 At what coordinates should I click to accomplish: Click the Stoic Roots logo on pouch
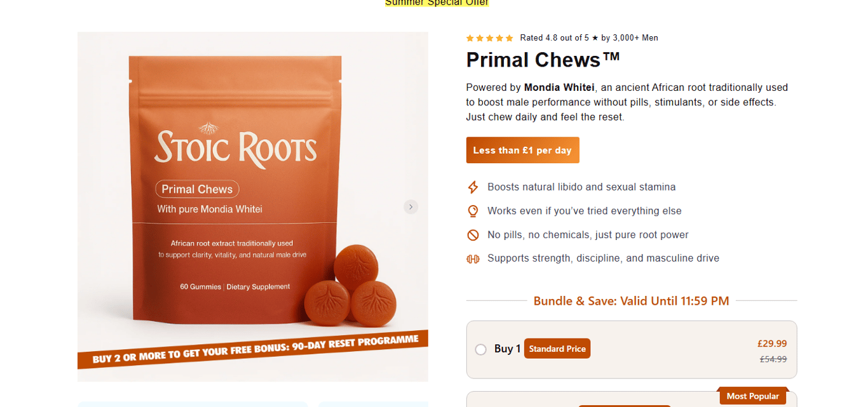coord(236,146)
